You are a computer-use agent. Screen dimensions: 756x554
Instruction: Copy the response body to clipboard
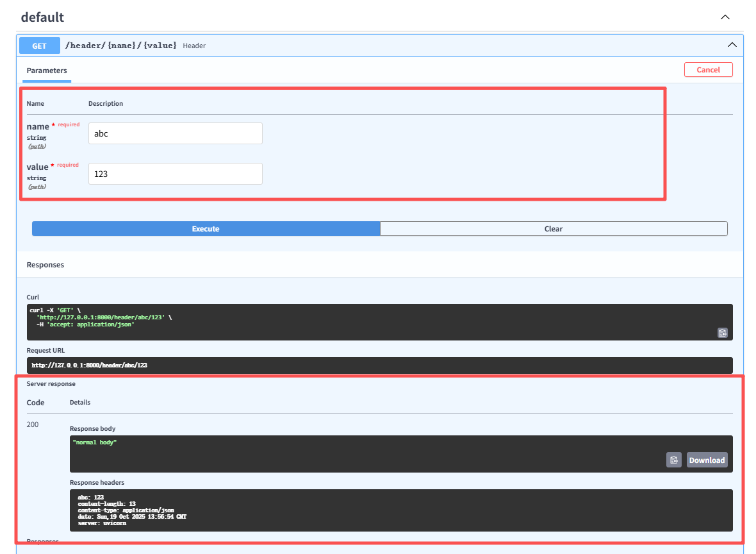[x=673, y=460]
